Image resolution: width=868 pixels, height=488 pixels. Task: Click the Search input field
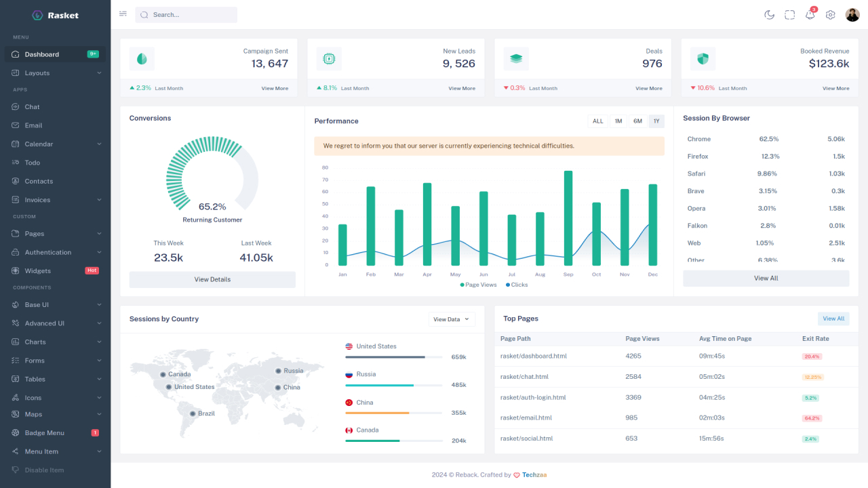point(186,14)
